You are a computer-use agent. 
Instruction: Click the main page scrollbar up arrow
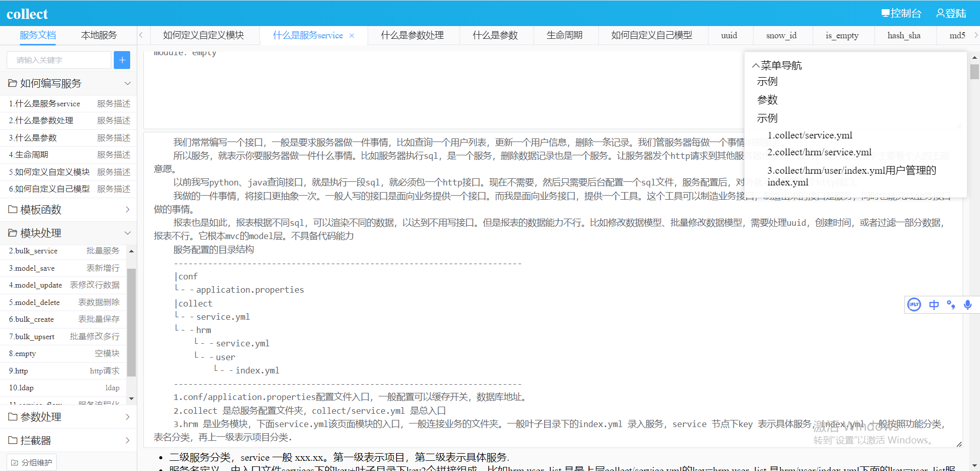(974, 57)
